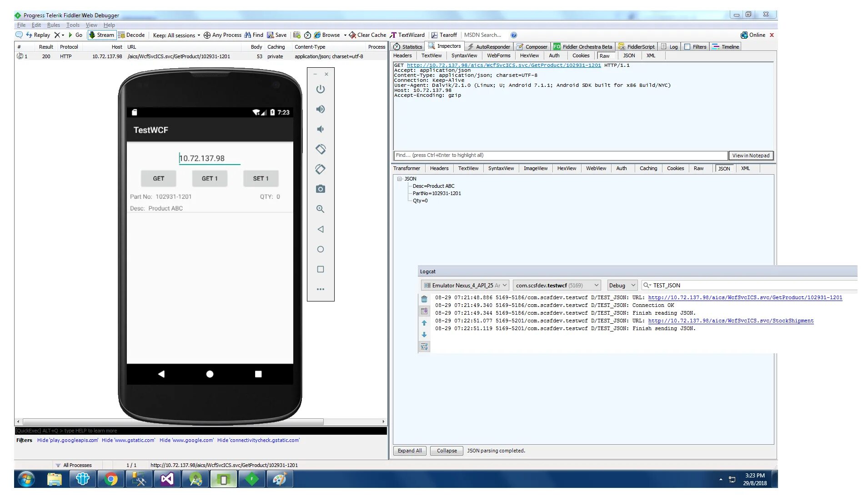Click Fiddler Replay toolbar button
The height and width of the screenshot is (497, 868).
38,35
